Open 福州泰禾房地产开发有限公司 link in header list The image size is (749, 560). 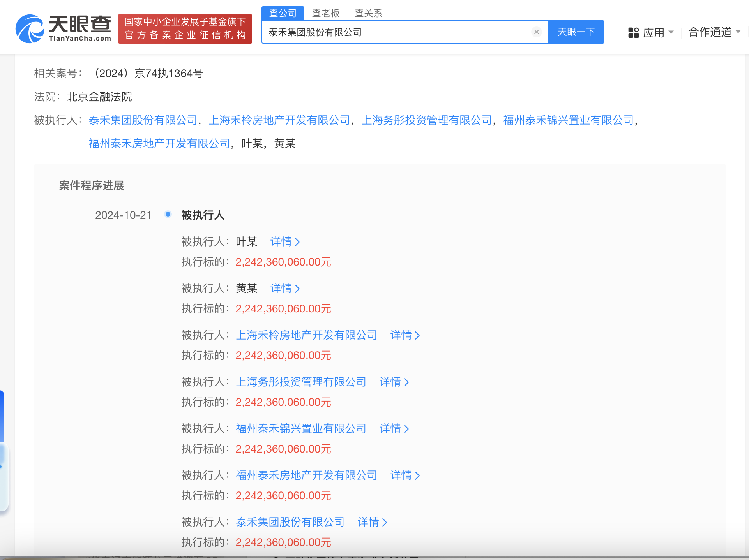pos(159,144)
